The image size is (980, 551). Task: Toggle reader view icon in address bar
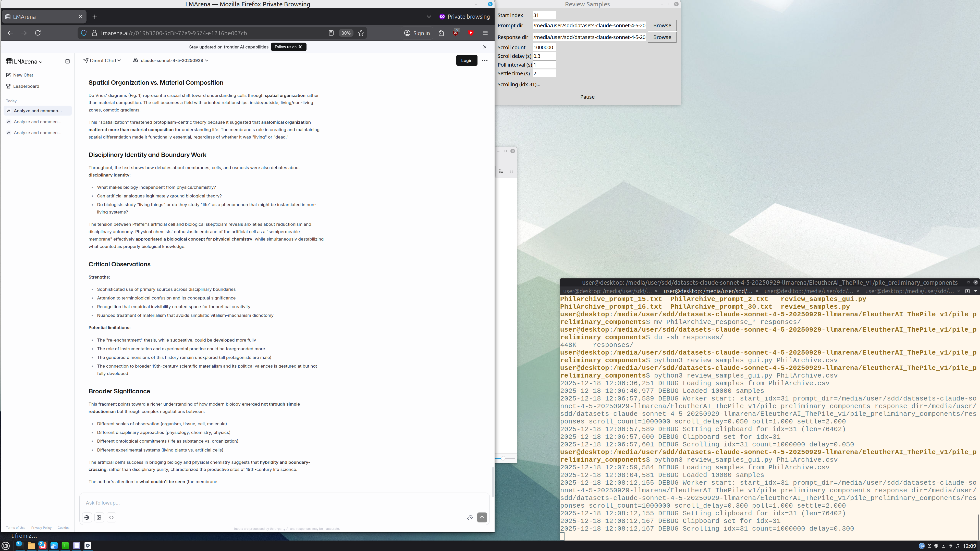(x=331, y=33)
